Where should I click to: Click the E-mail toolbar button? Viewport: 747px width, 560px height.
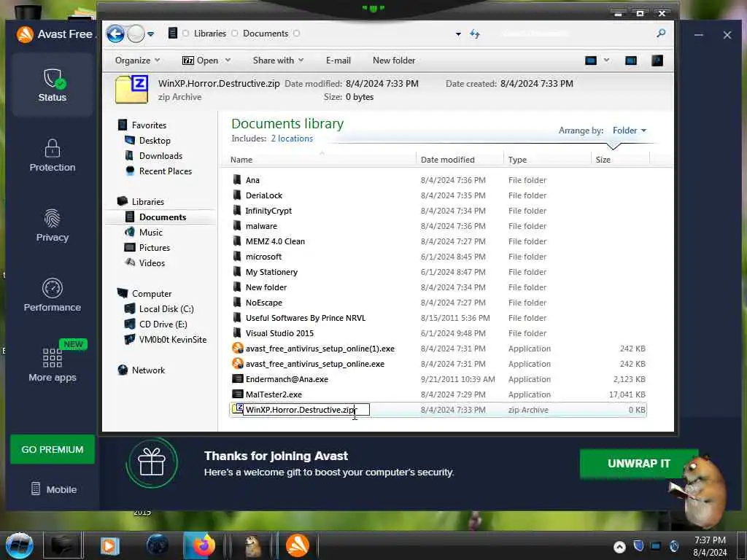(338, 61)
